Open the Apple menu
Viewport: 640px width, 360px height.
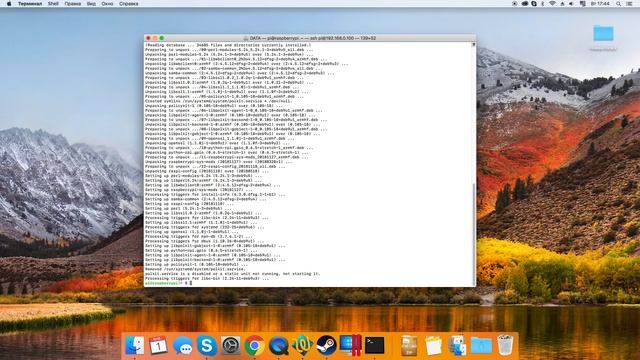(9, 4)
